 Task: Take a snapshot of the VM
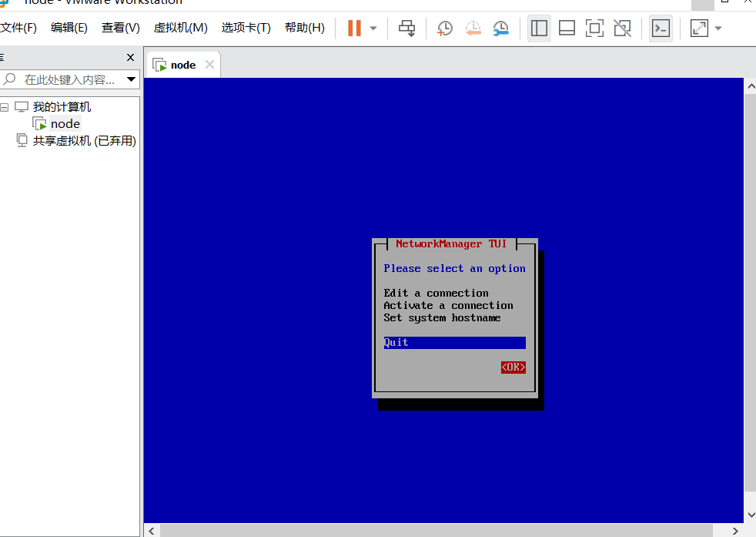444,28
